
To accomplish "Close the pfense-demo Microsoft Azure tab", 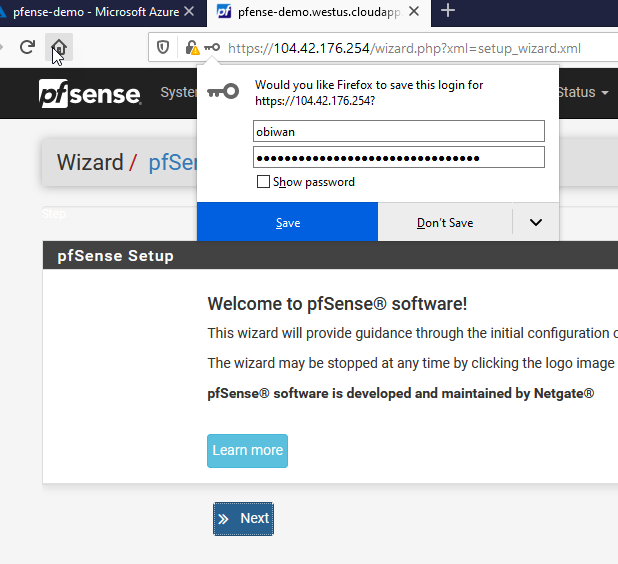I will click(189, 11).
